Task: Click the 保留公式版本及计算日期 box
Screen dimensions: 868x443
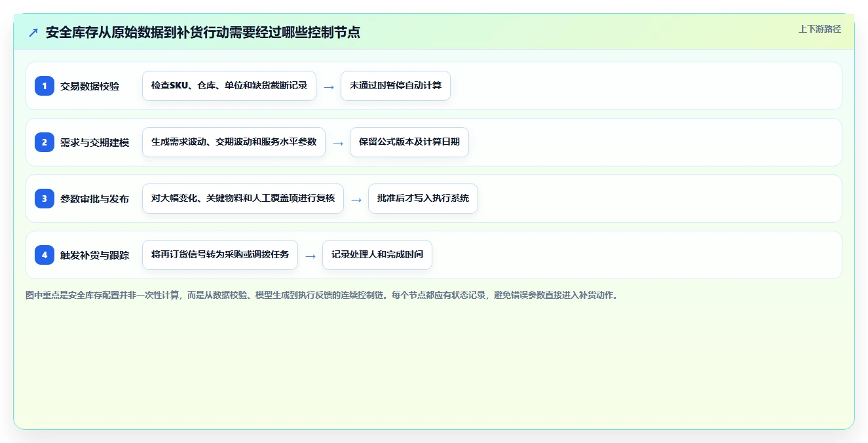Action: [409, 142]
